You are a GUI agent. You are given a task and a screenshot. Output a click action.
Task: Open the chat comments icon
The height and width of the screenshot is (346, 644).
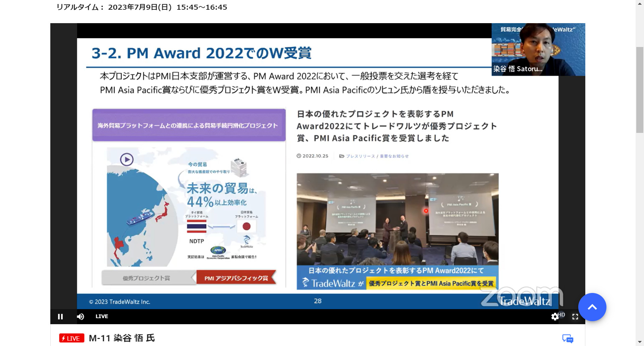coord(568,339)
